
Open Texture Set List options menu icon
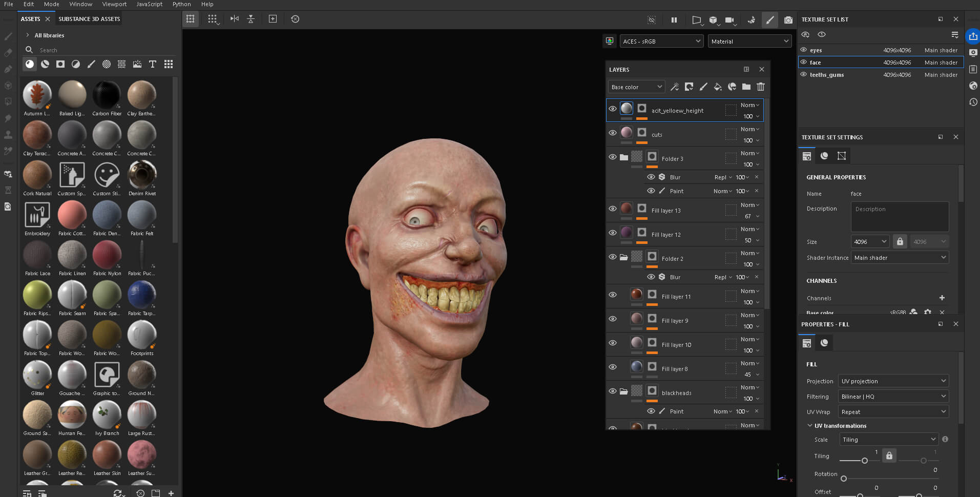(955, 34)
